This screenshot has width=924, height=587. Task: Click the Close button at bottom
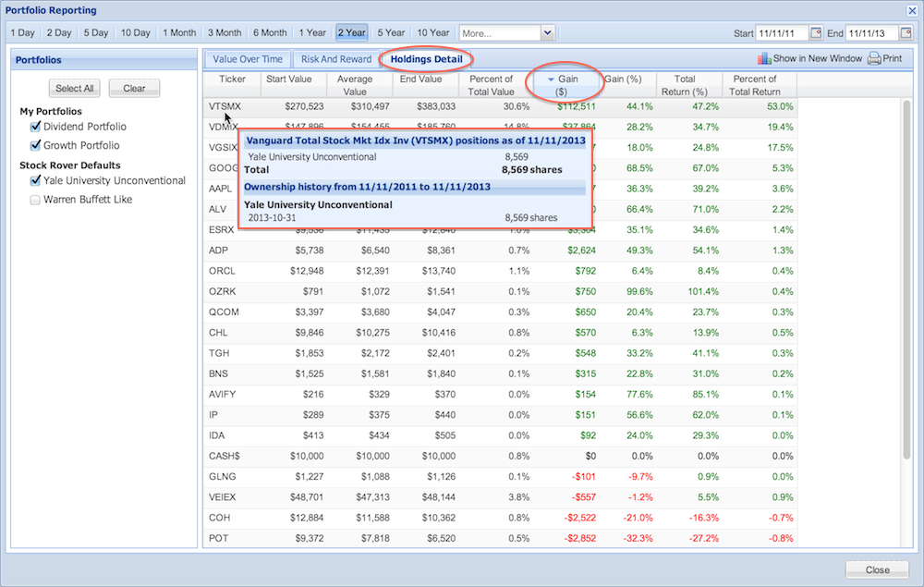pos(878,570)
